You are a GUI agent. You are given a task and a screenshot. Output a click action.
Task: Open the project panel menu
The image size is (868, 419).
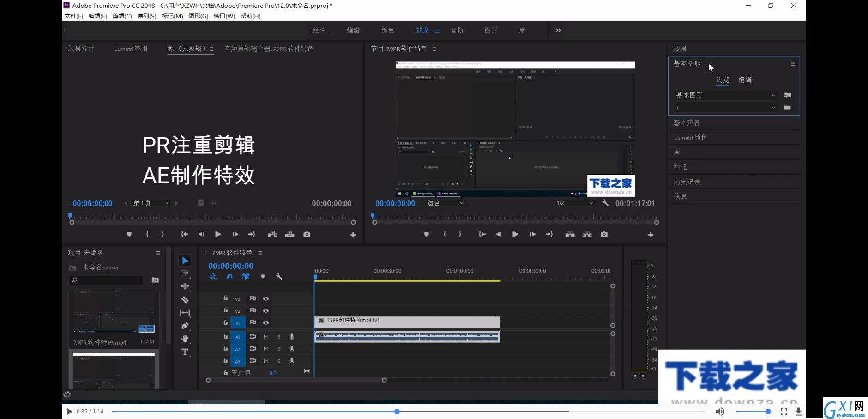pos(158,253)
